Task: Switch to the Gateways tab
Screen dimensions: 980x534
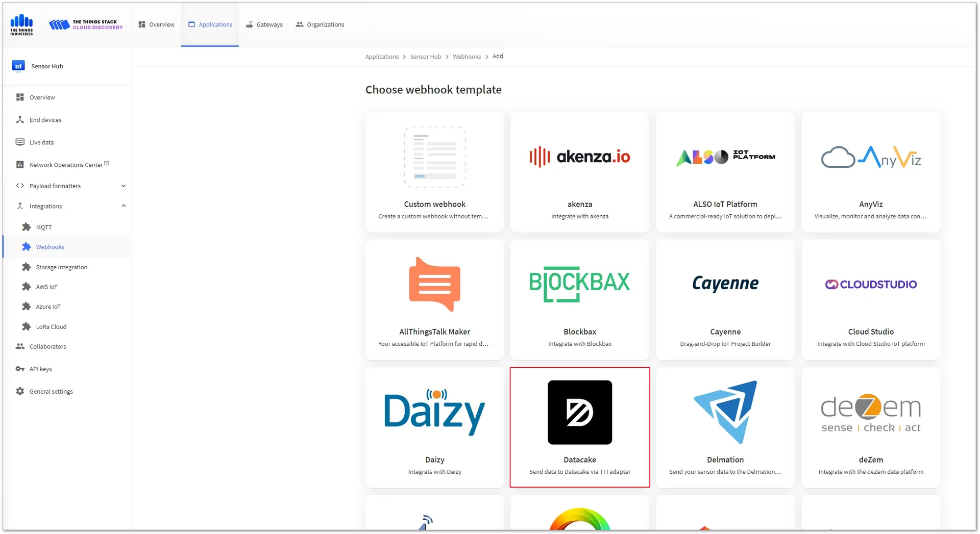Action: 264,24
